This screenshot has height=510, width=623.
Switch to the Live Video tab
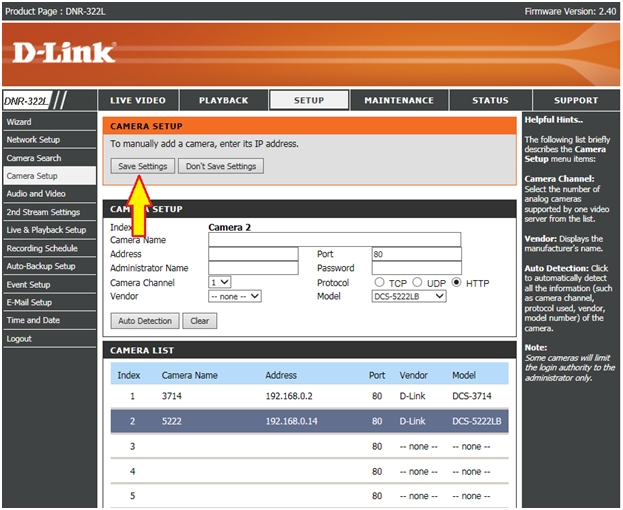point(138,101)
